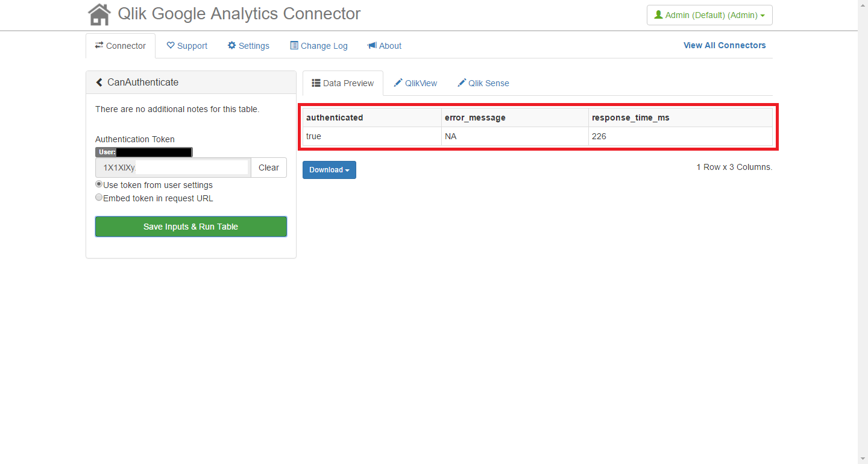This screenshot has width=868, height=464.
Task: Click the gear icon on Settings tab
Action: tap(231, 45)
